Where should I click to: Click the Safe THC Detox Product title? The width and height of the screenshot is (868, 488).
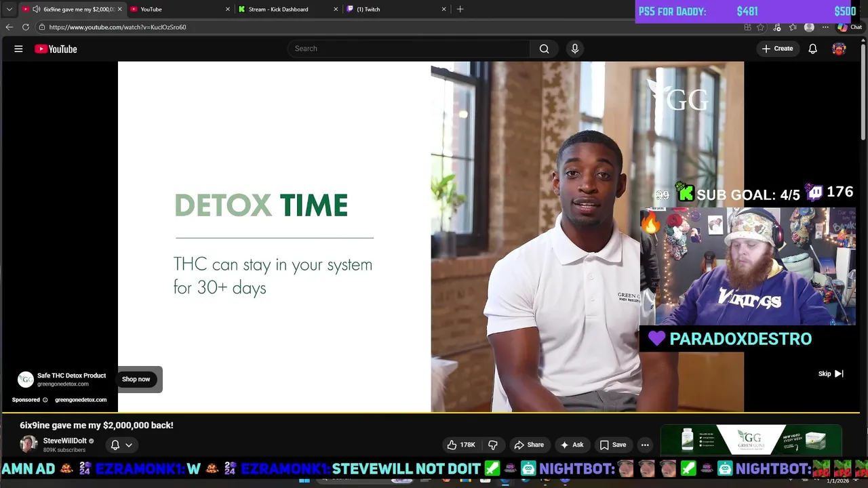pos(71,375)
